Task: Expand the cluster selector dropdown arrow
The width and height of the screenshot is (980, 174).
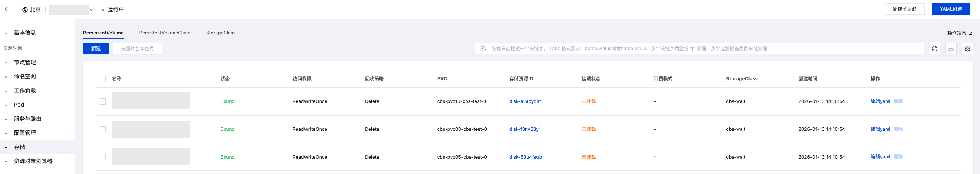Action: (91, 10)
